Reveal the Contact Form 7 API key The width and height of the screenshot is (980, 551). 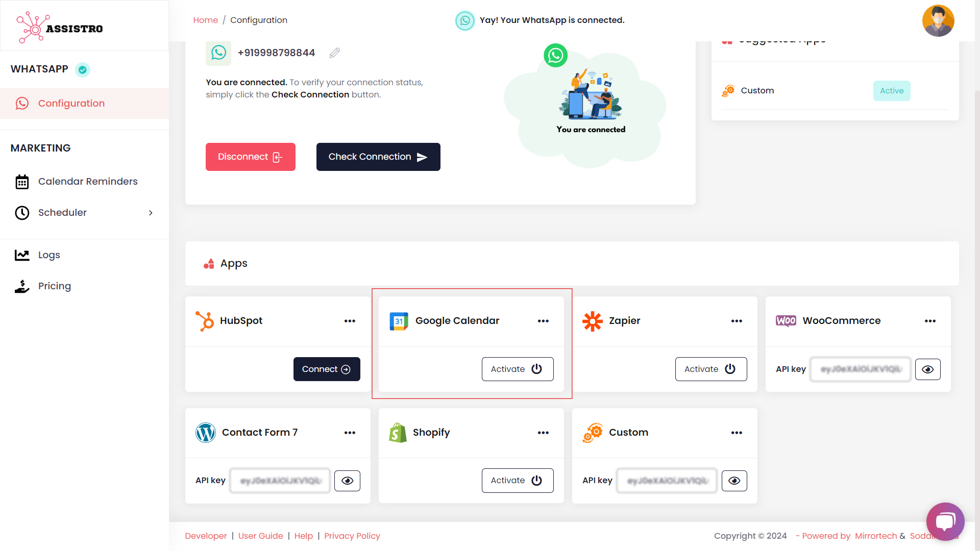347,481
